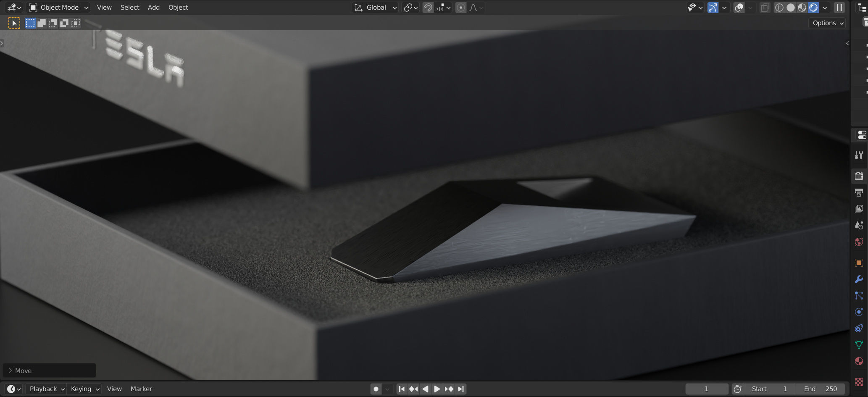Toggle viewport gizmos visibility
868x397 pixels.
[x=713, y=8]
